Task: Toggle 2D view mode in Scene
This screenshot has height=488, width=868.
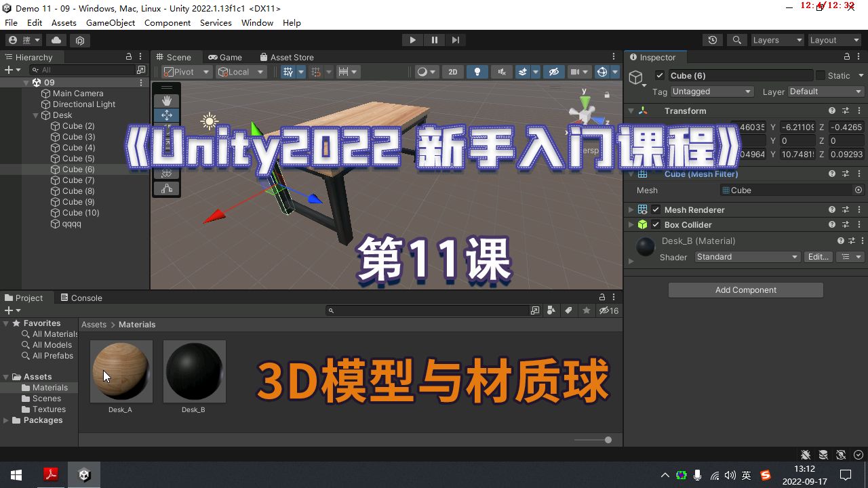Action: click(452, 72)
